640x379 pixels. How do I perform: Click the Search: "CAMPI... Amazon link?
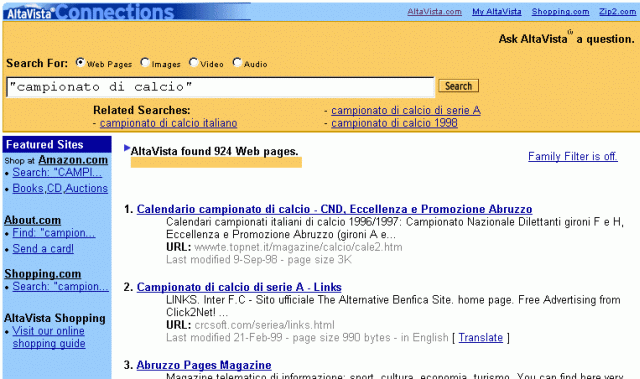point(57,173)
